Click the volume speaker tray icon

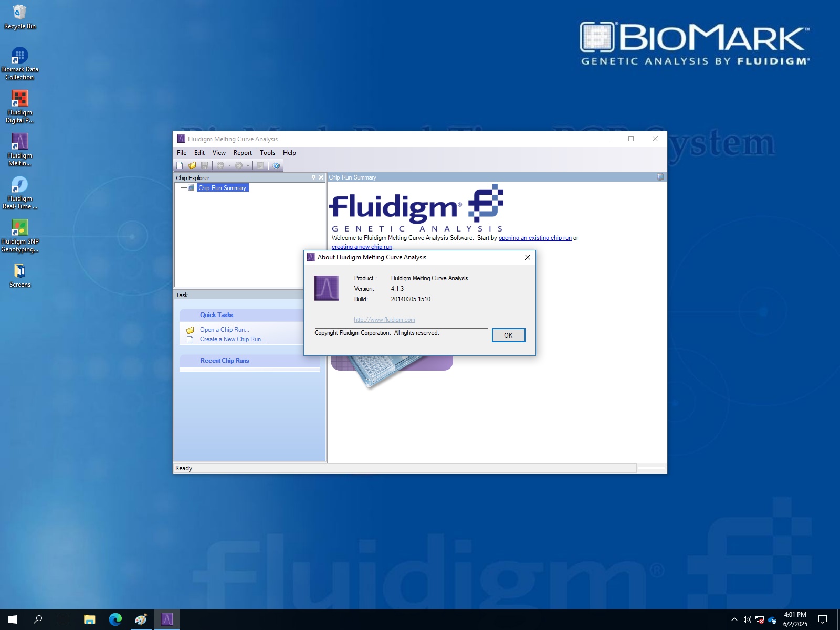[747, 619]
